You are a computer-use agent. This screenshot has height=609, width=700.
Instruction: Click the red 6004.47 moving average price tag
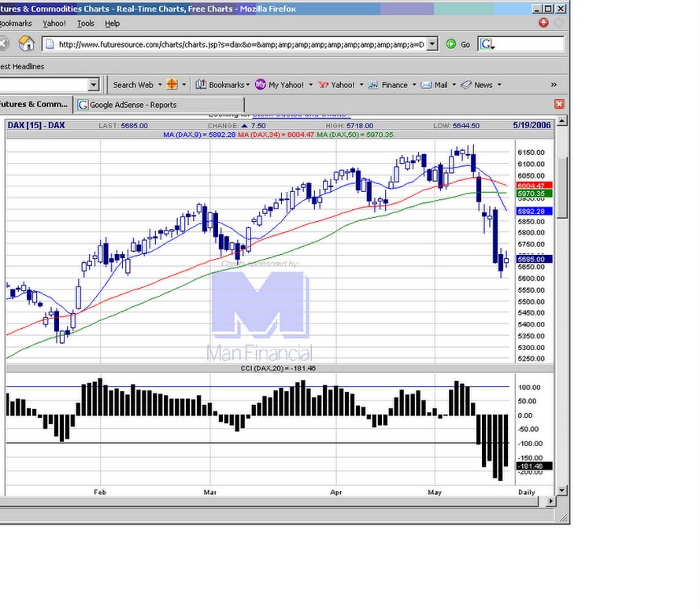pyautogui.click(x=535, y=186)
